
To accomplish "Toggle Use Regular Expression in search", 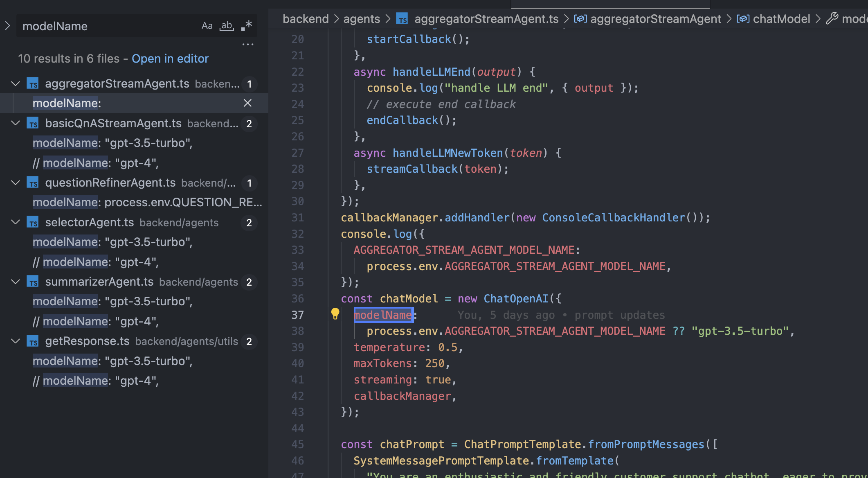I will click(246, 26).
